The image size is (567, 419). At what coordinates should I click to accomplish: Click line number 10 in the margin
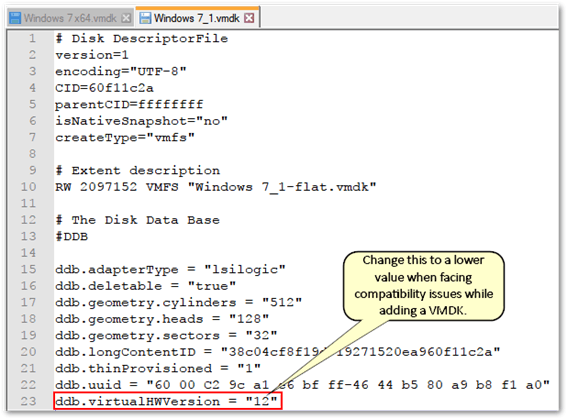pyautogui.click(x=28, y=187)
